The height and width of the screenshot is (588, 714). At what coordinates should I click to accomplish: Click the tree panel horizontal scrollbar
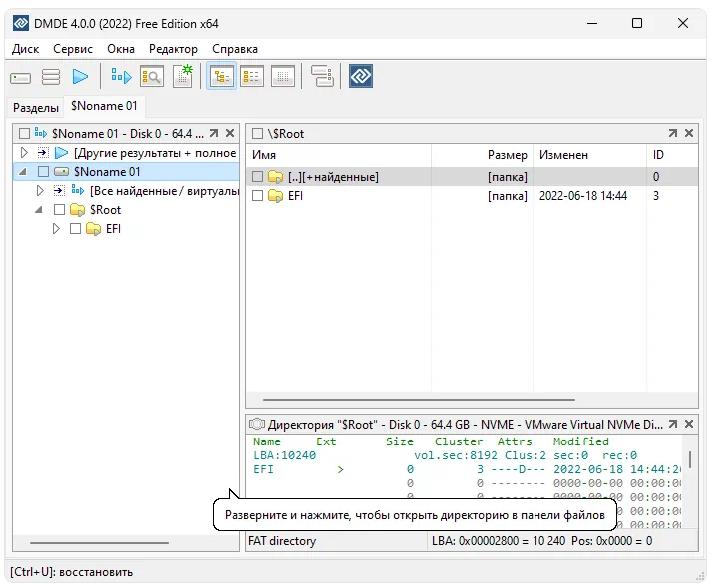tap(100, 543)
